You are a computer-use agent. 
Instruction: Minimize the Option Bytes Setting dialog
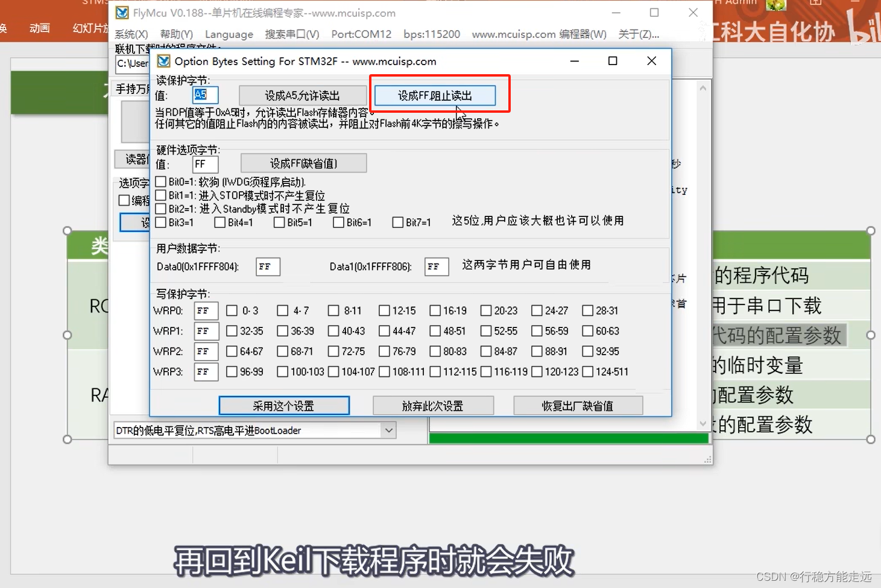click(x=575, y=61)
